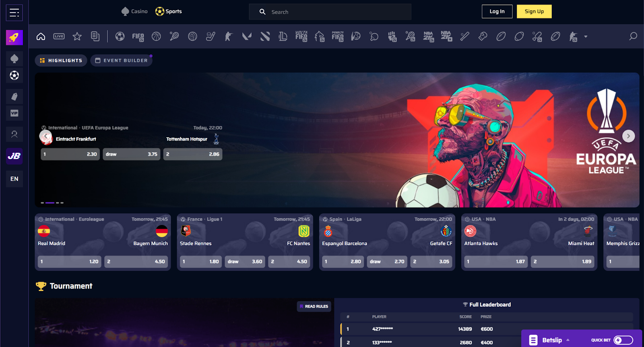Click the Search input field
The width and height of the screenshot is (644, 347).
[x=330, y=12]
